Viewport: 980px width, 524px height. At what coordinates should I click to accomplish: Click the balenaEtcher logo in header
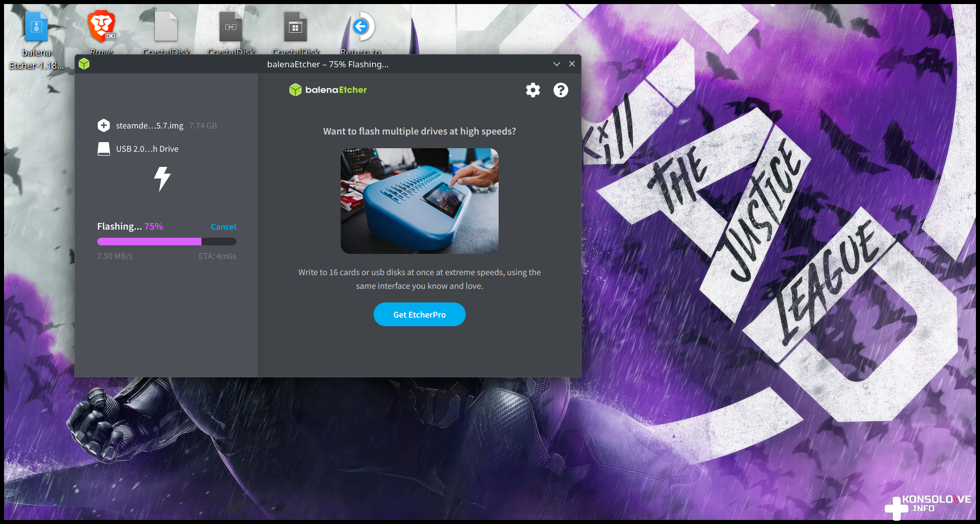coord(328,90)
